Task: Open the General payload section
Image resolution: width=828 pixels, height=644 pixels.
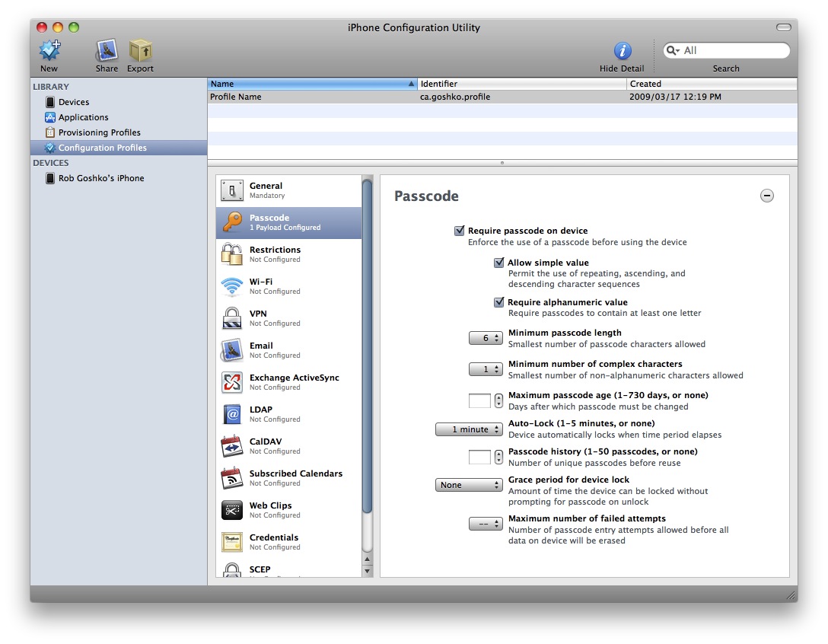Action: 289,191
